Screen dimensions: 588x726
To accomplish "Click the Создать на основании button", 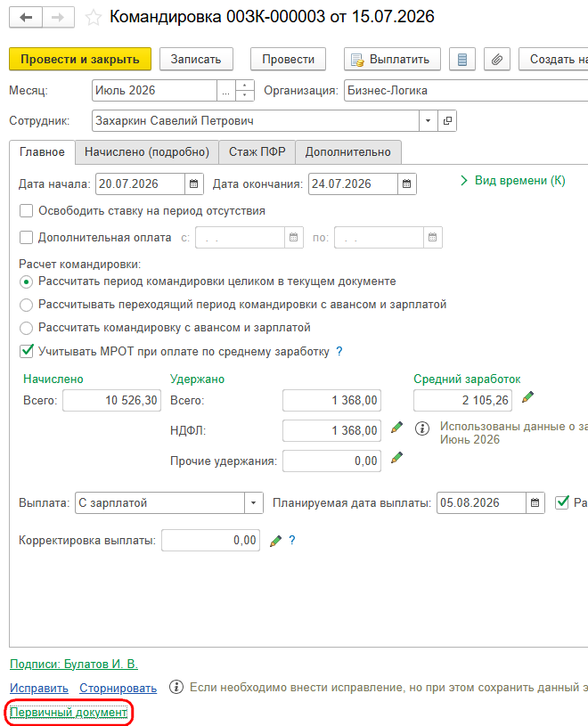I will click(x=553, y=60).
